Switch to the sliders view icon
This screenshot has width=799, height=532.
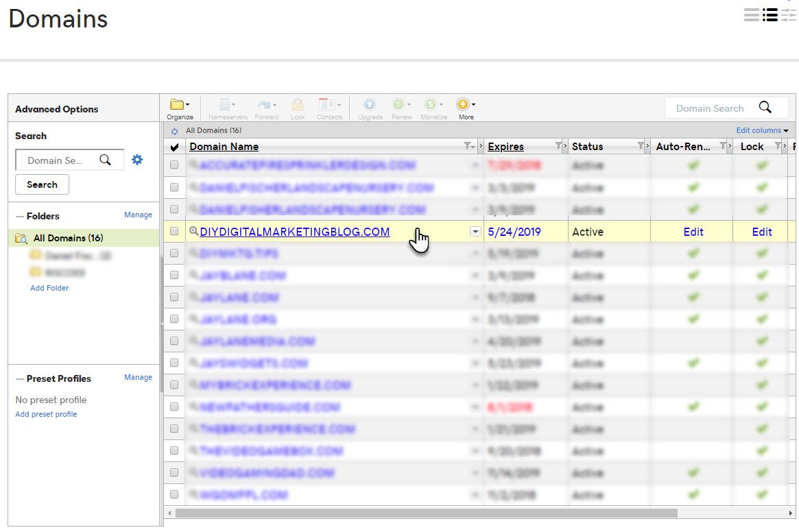tap(788, 15)
